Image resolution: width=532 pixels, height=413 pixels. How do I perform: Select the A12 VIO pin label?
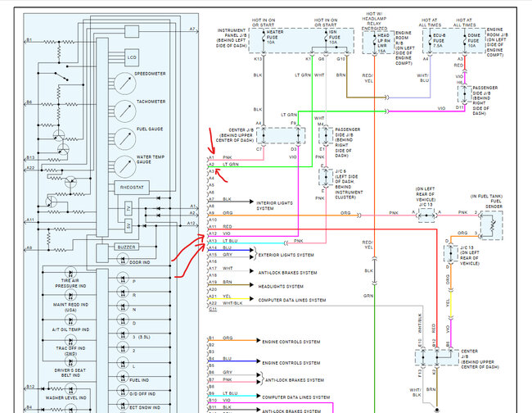tap(219, 234)
